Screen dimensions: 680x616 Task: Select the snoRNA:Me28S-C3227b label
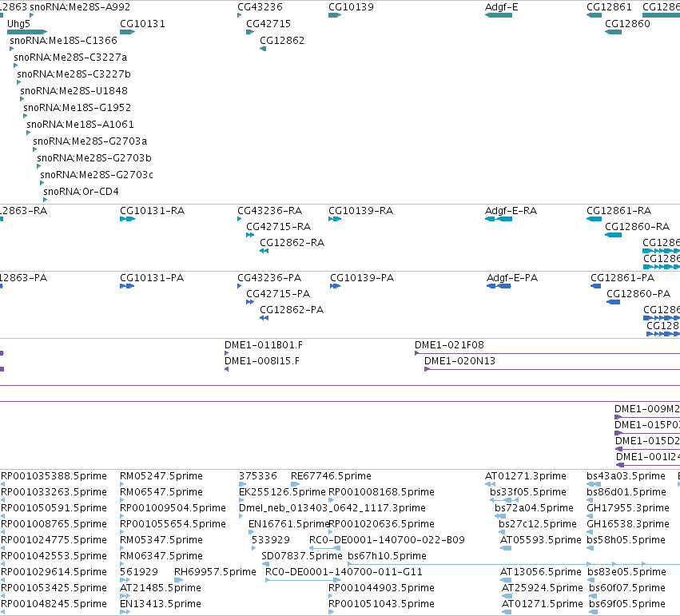(x=74, y=74)
